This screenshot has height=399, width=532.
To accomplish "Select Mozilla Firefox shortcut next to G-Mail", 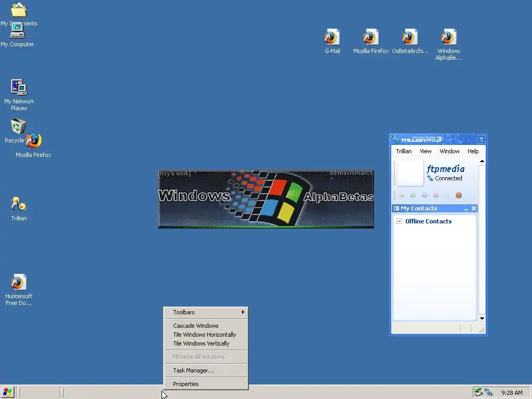I will (370, 37).
